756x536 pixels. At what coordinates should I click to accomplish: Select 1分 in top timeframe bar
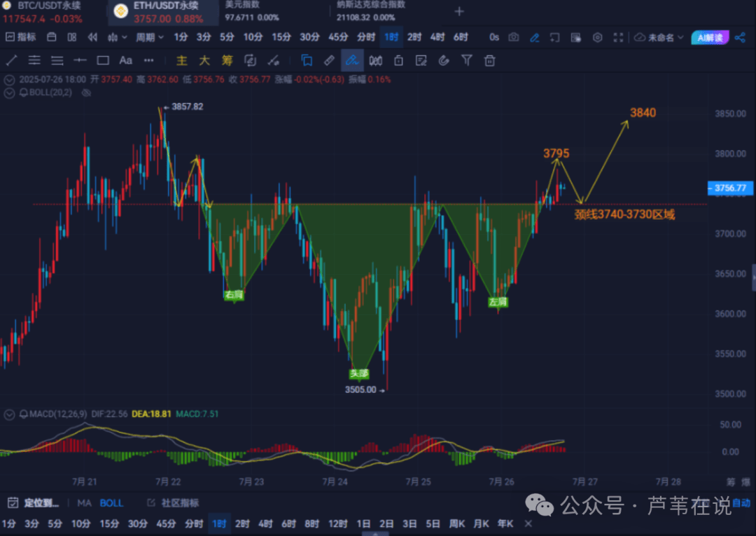[181, 37]
